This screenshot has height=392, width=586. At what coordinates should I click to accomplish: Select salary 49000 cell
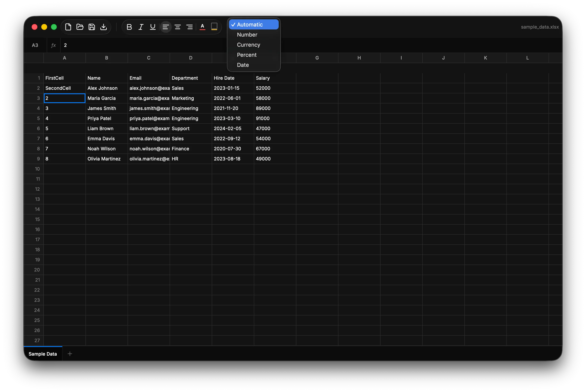pyautogui.click(x=275, y=159)
